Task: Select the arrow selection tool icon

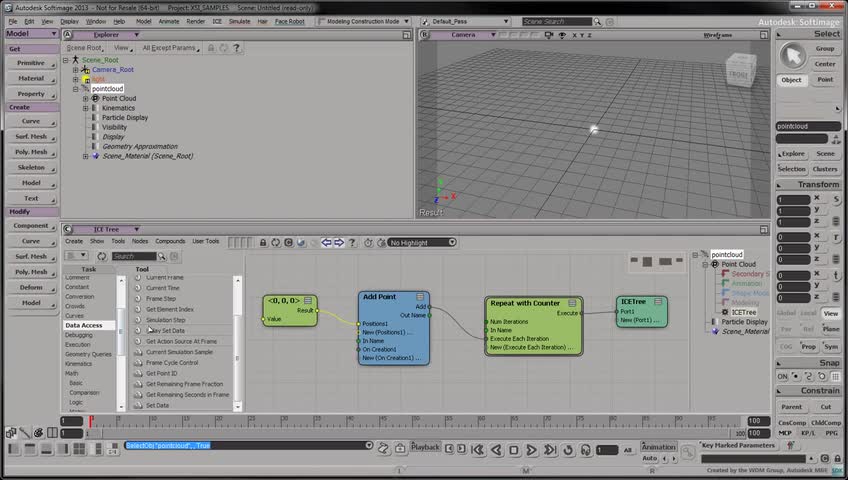Action: [x=794, y=55]
